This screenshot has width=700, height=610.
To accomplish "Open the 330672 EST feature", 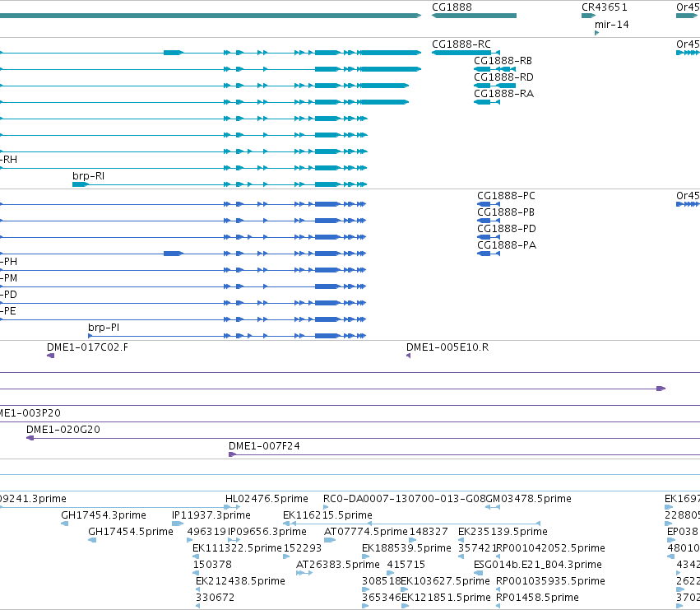I will point(197,607).
